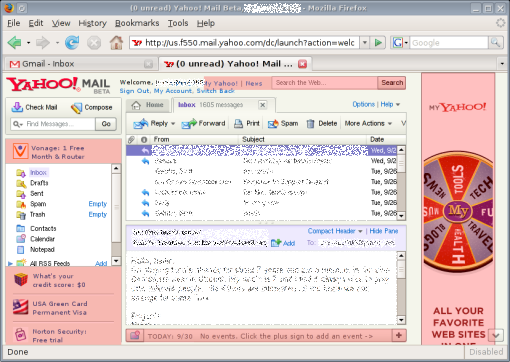Open the Spam folder
The height and width of the screenshot is (362, 510).
(38, 204)
